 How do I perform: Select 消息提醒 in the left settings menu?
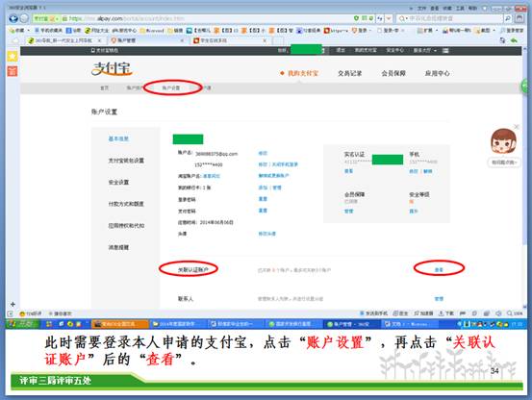click(x=118, y=247)
